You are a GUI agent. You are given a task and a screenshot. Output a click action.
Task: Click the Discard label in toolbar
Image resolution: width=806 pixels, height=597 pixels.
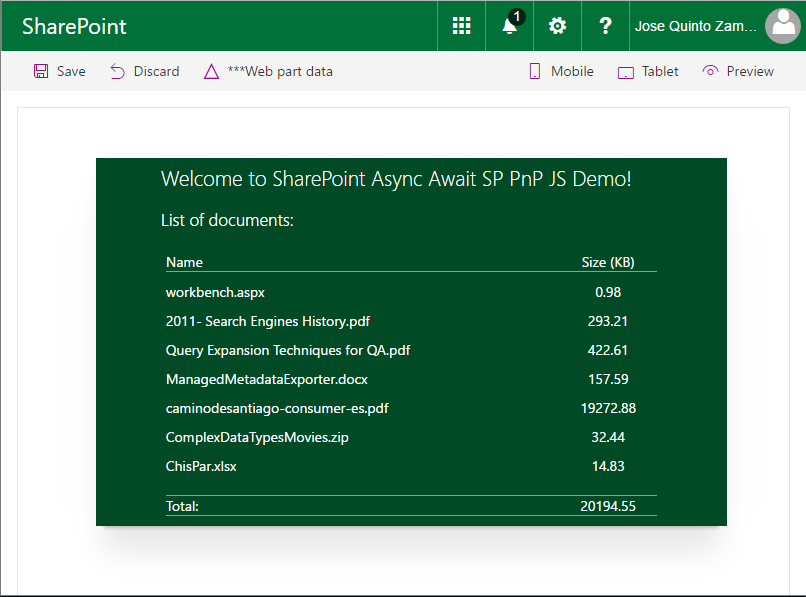[156, 71]
